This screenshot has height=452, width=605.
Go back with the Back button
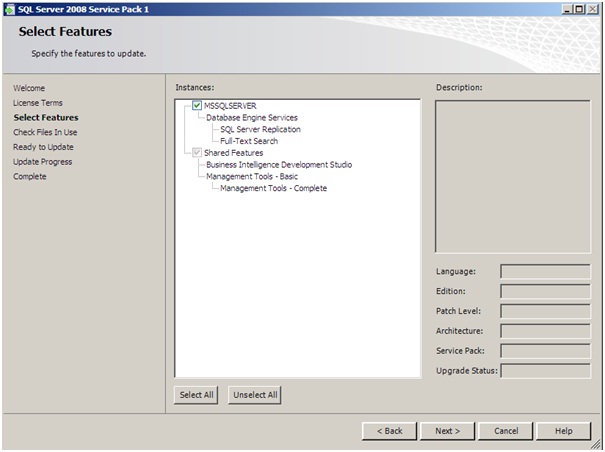[389, 431]
